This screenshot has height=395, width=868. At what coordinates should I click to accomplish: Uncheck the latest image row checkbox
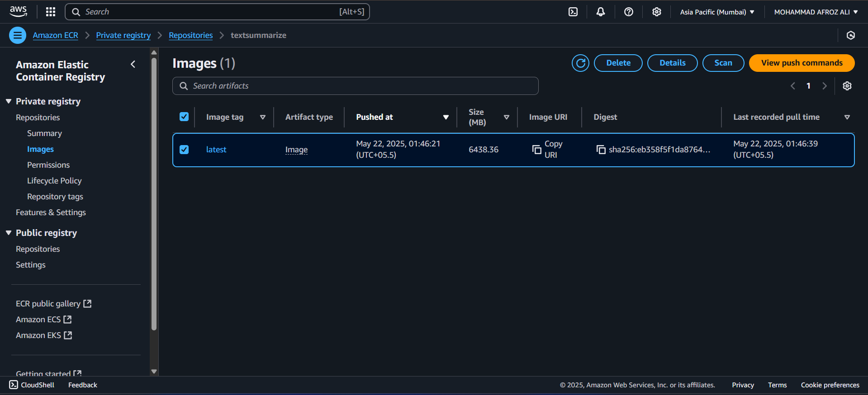[184, 150]
